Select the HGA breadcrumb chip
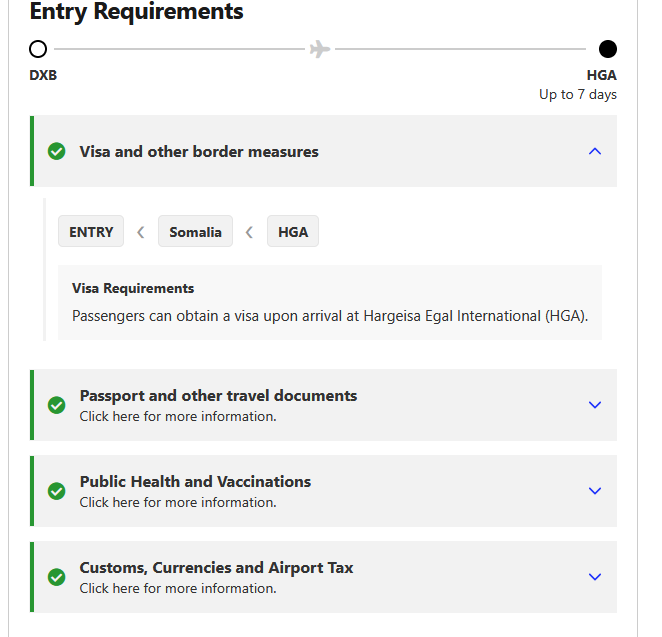Screen dimensions: 662x637 coord(293,232)
